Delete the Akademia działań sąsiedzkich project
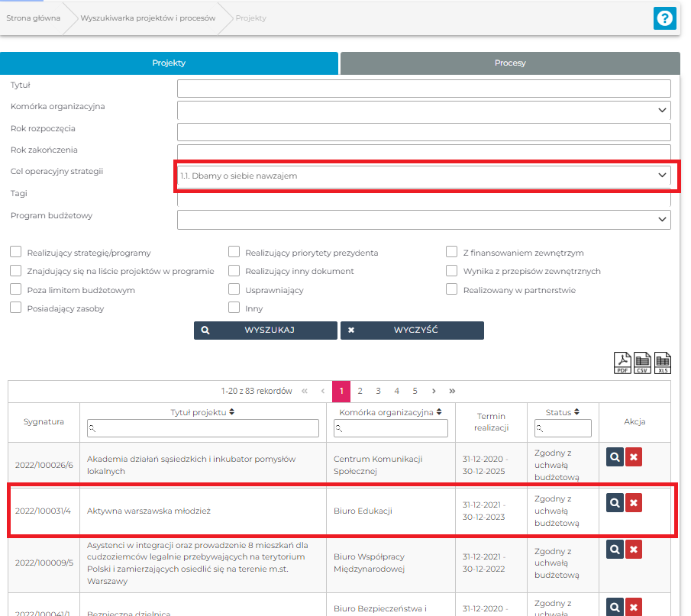Viewport: 691px width, 616px height. (x=634, y=456)
